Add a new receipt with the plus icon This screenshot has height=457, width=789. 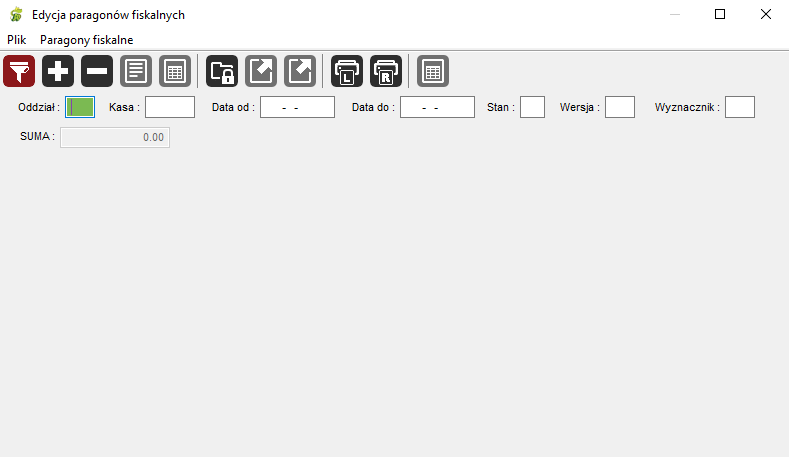(58, 71)
